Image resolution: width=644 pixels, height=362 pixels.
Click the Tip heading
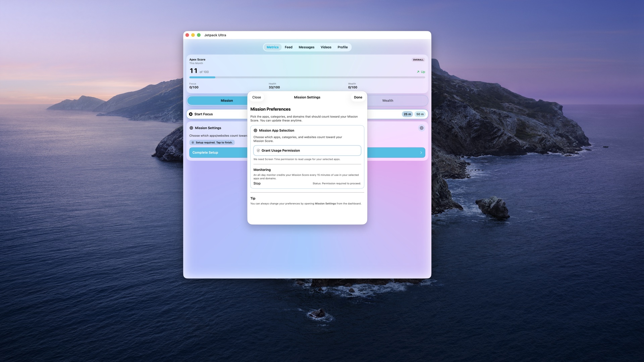coord(253,198)
